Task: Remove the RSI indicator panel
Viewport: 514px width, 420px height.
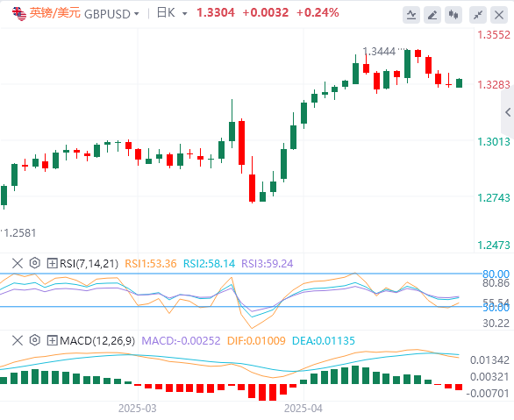Action: (18, 263)
